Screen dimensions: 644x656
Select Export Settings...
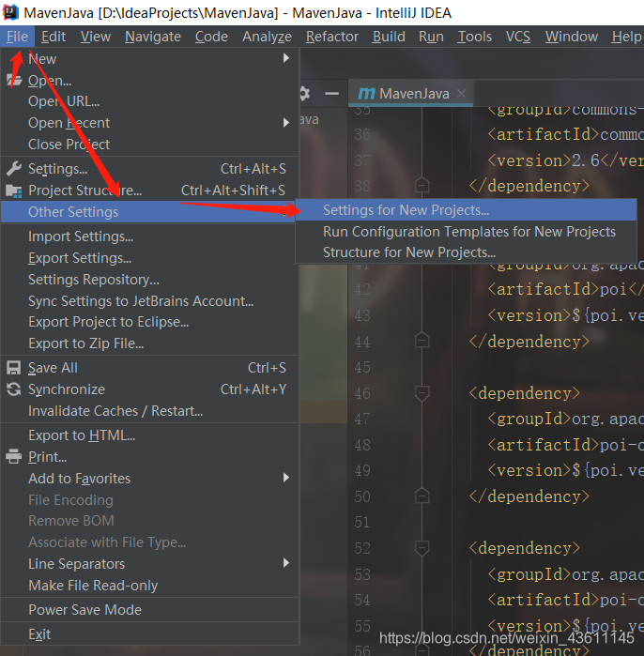tap(150, 258)
